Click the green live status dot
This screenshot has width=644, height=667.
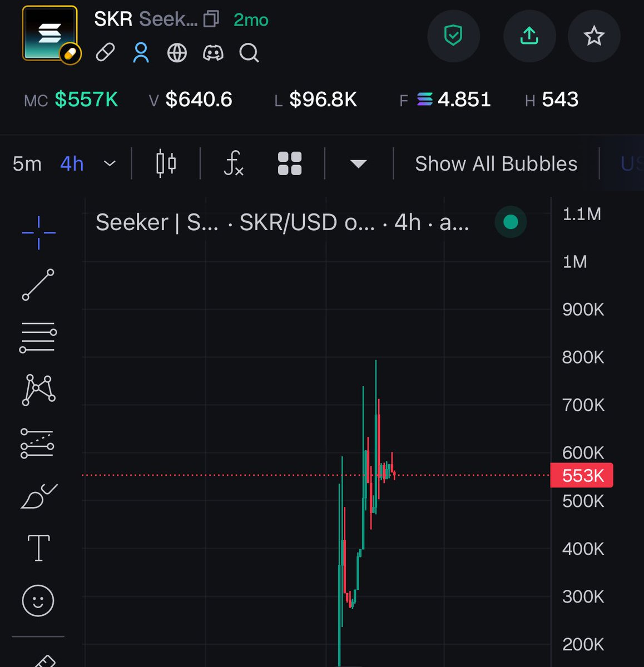coord(511,222)
